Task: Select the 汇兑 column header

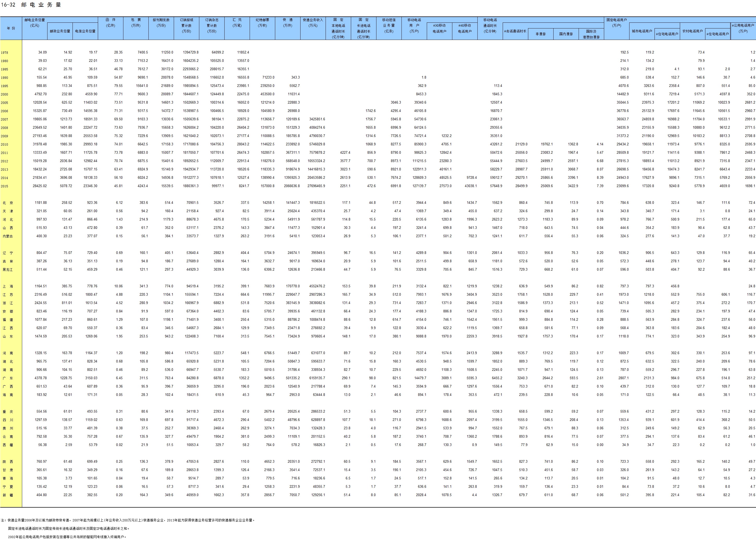Action: 237,23
